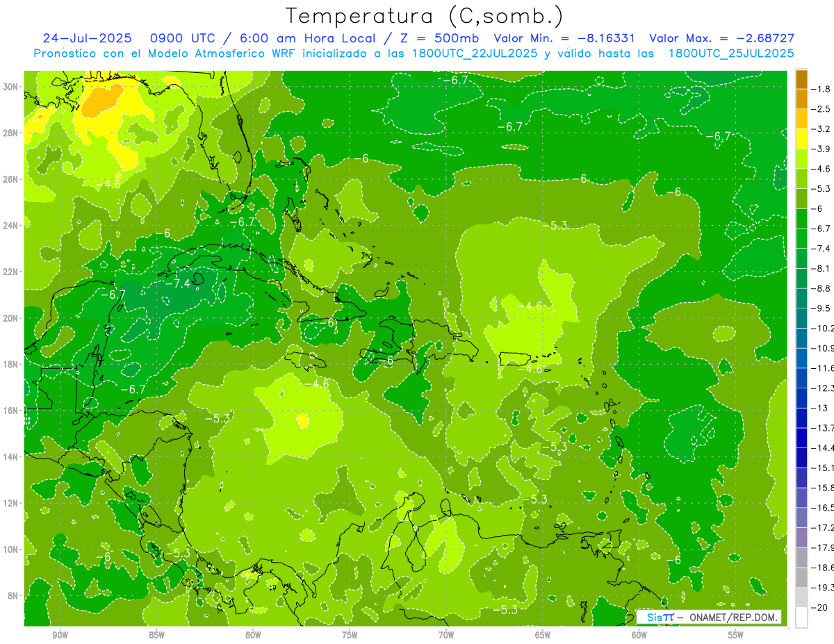Click the 28N latitude axis label
This screenshot has width=834, height=644.
point(12,133)
